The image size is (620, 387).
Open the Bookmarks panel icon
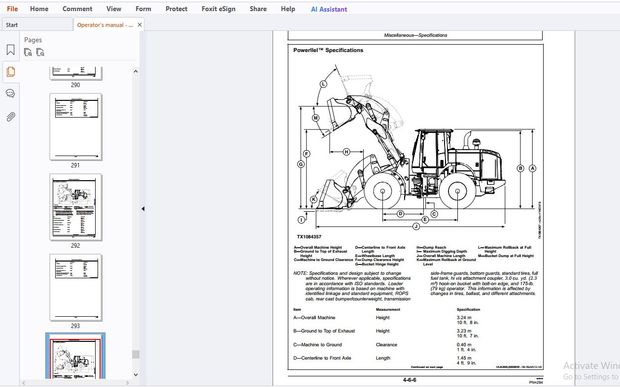(11, 50)
